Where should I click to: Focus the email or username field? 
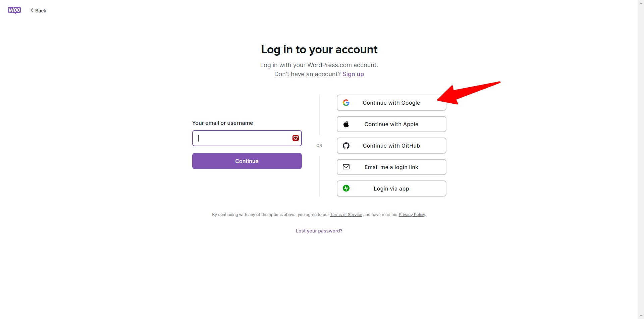coord(247,138)
